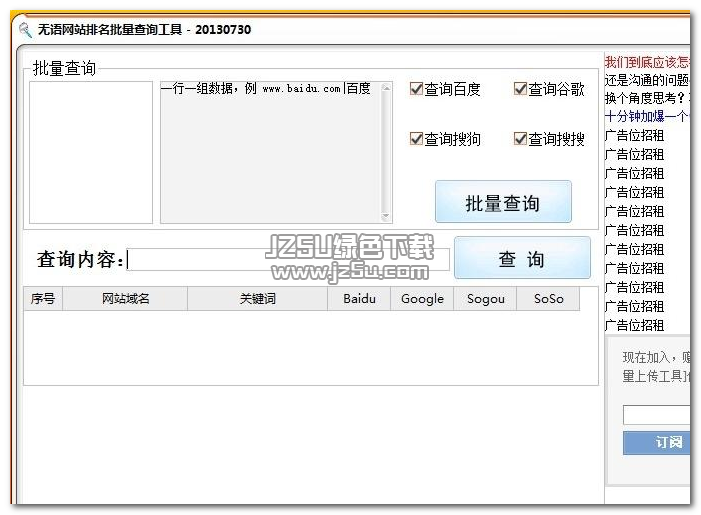Click the last 广告位招租 ad link

pyautogui.click(x=634, y=325)
